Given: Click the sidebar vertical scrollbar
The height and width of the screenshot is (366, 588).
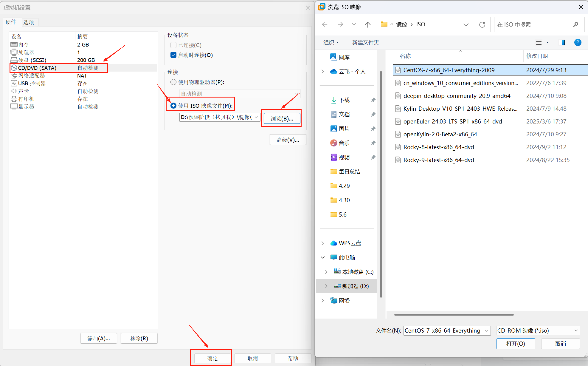Looking at the screenshot, I should pyautogui.click(x=381, y=184).
